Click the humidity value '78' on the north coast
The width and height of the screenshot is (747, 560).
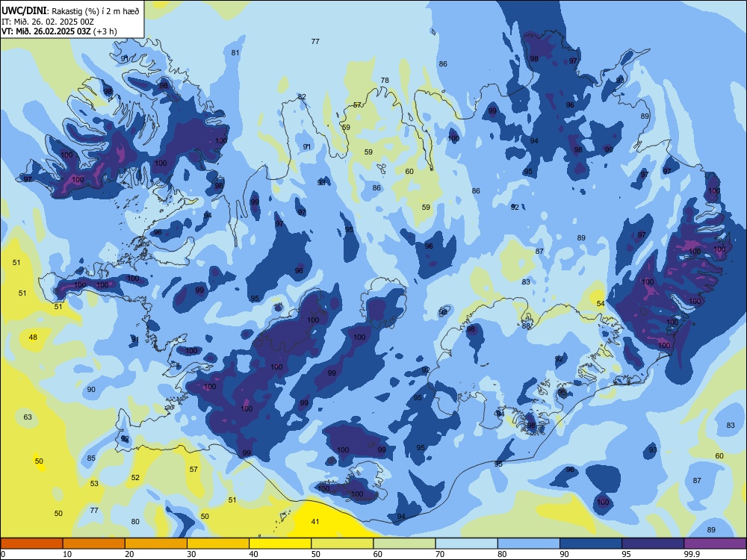[385, 80]
